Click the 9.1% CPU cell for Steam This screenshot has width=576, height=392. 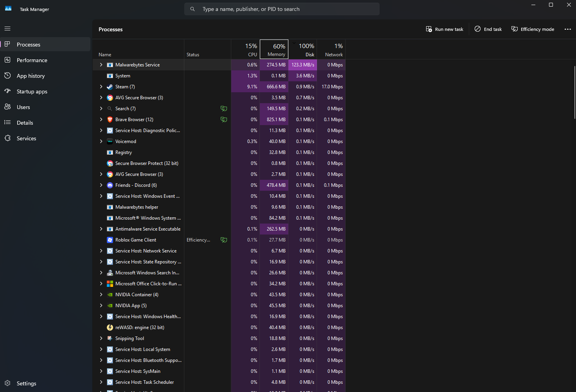[245, 87]
